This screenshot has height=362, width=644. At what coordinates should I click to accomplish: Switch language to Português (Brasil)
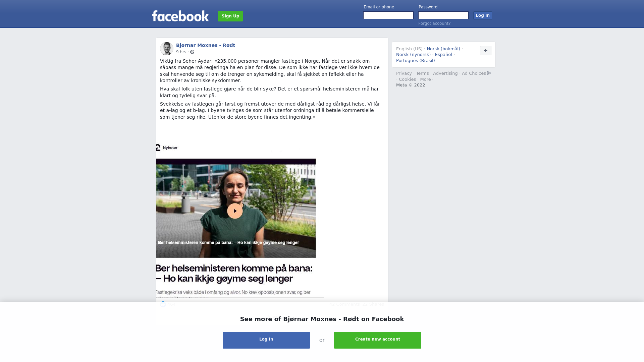415,61
